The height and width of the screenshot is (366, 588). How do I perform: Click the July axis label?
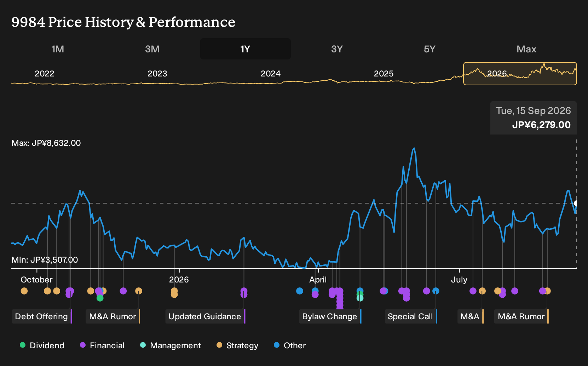(459, 280)
